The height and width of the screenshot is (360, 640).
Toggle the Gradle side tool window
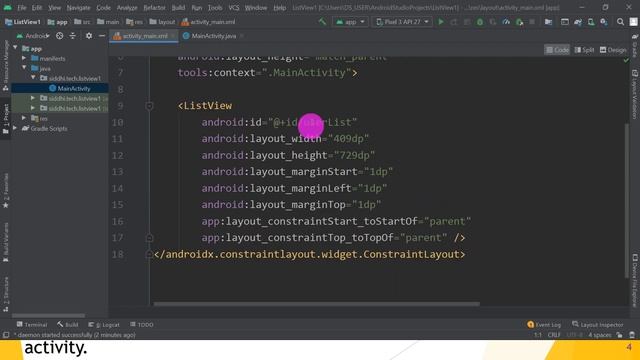click(x=635, y=46)
